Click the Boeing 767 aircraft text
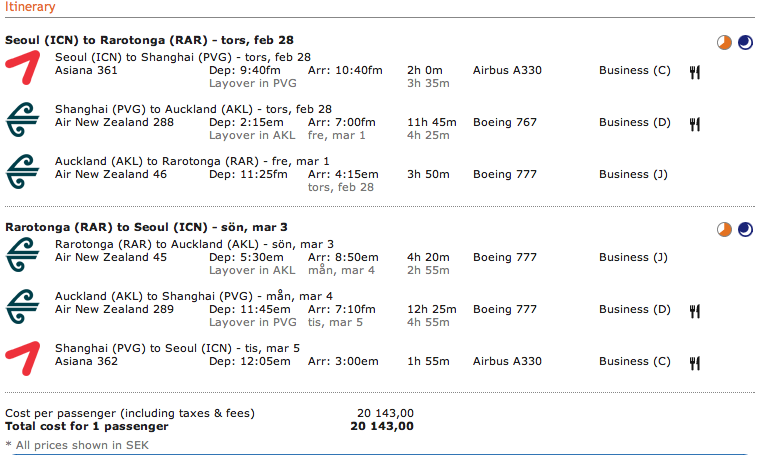 pyautogui.click(x=505, y=122)
